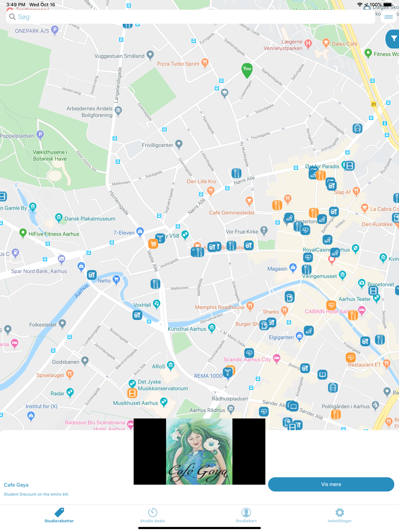The width and height of the screenshot is (399, 532).
Task: Tap orange heart marker near Aarhus Teater
Action: click(x=331, y=305)
